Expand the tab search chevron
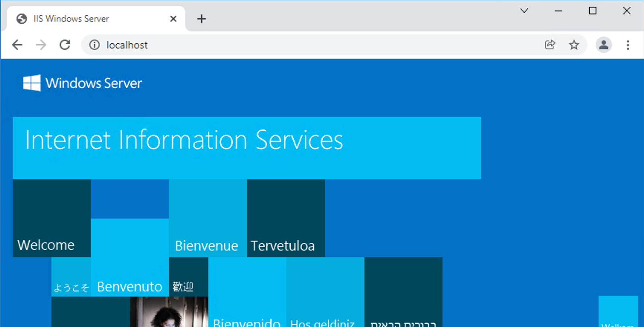This screenshot has height=327, width=644. [x=524, y=10]
